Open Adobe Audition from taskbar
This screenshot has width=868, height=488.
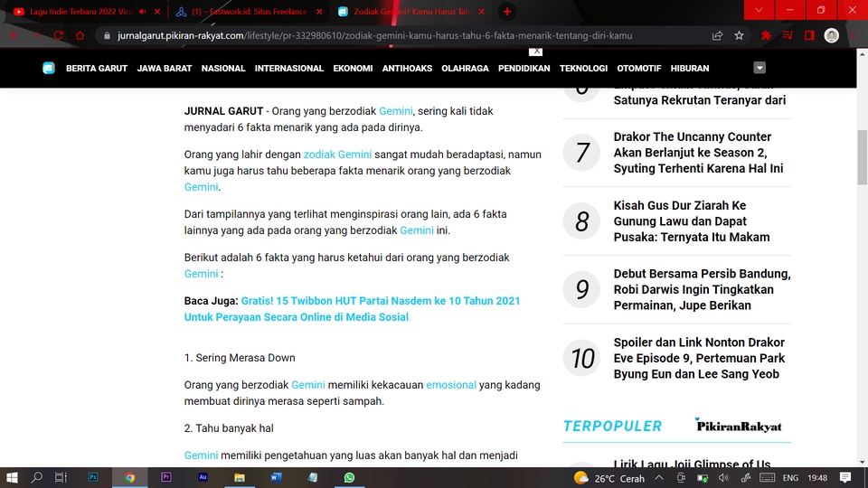(203, 477)
